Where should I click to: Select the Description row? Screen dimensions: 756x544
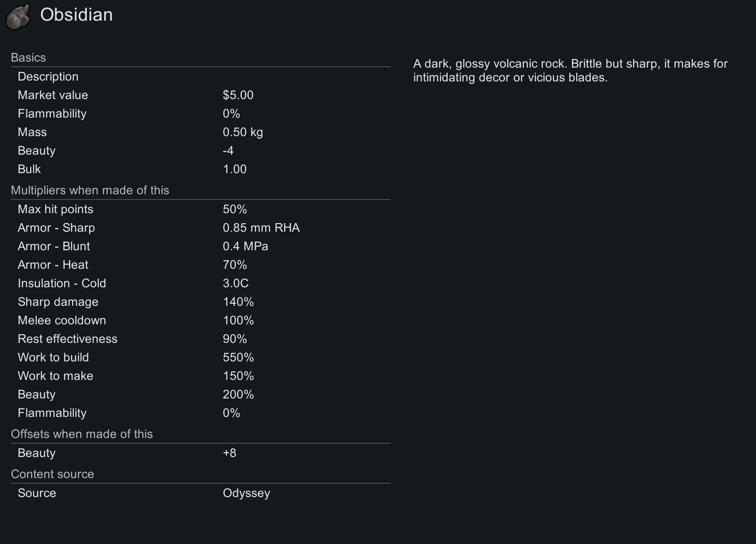point(201,77)
